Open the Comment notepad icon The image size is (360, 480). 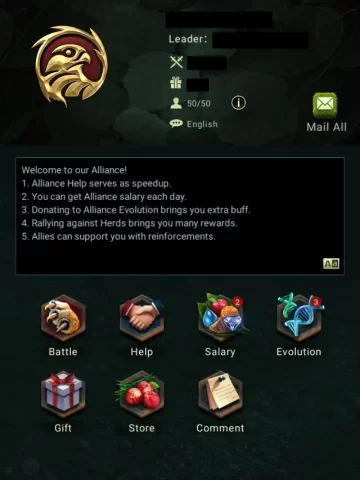220,395
